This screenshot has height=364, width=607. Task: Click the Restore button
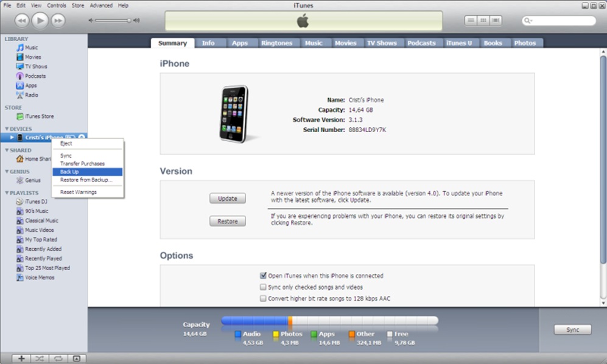pyautogui.click(x=228, y=221)
